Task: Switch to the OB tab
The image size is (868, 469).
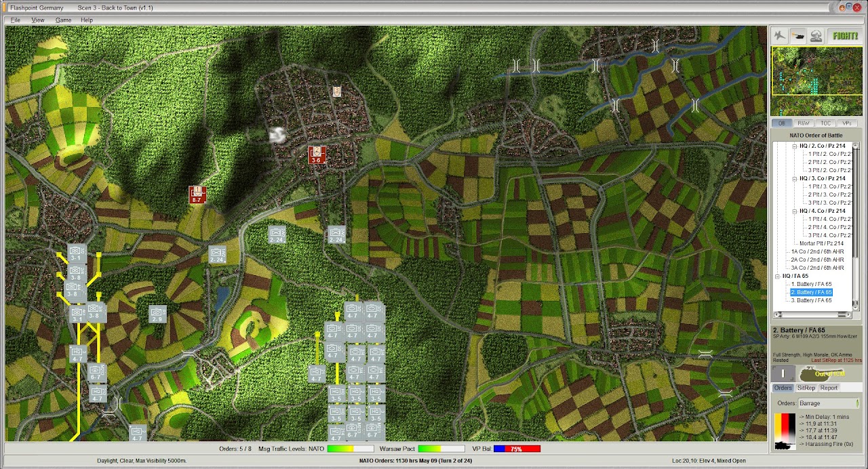Action: [782, 123]
